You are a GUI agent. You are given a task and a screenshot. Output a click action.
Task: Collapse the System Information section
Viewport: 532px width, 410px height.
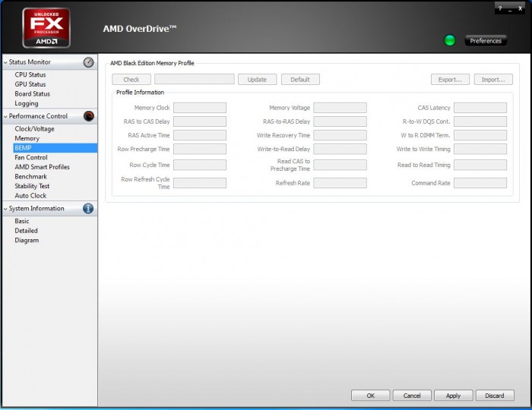(x=5, y=209)
